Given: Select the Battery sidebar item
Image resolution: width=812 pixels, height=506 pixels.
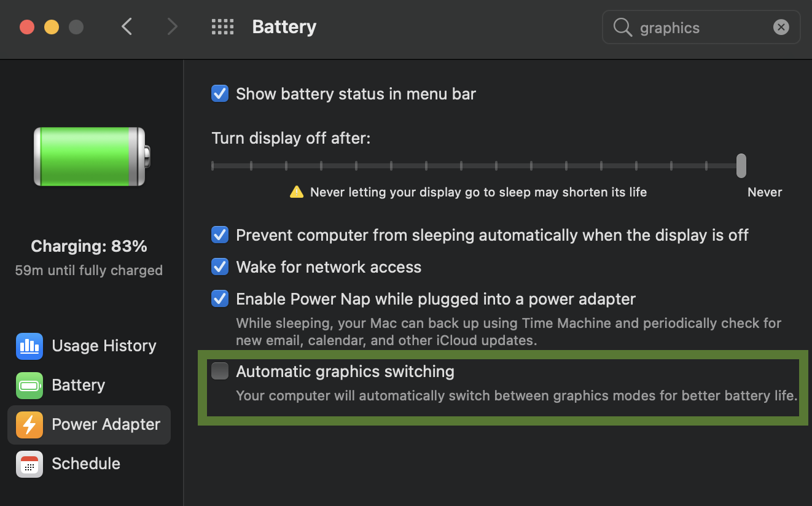Looking at the screenshot, I should [x=79, y=385].
